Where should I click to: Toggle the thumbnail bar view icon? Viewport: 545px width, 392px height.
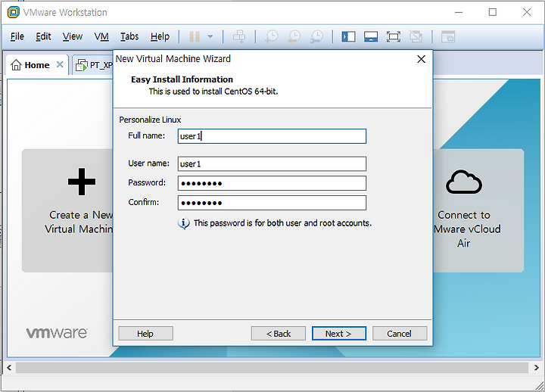tap(371, 36)
